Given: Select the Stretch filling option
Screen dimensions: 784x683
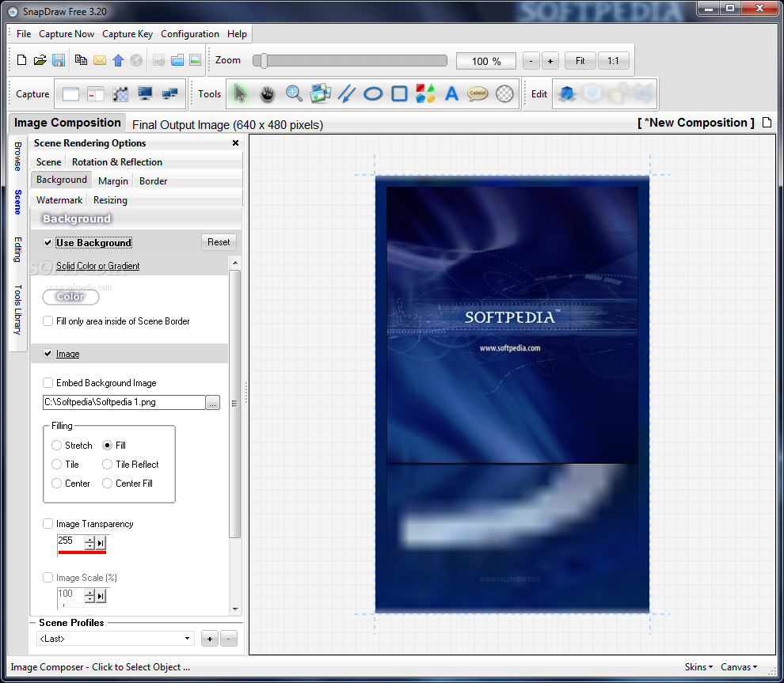Looking at the screenshot, I should (56, 445).
